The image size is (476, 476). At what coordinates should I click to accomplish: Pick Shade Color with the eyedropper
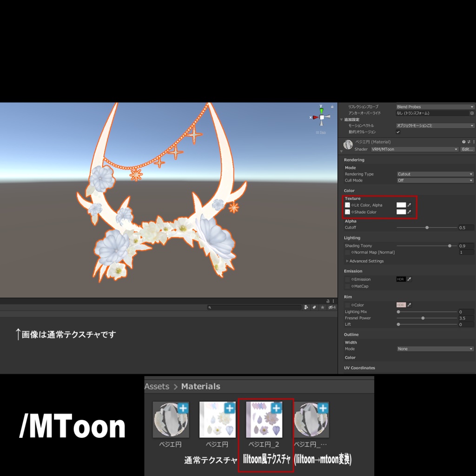click(x=409, y=212)
